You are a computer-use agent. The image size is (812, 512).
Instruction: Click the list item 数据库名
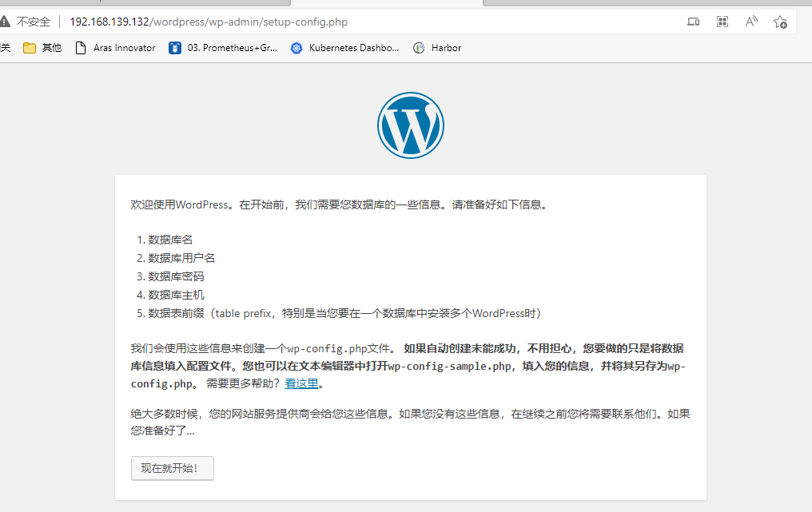tap(170, 240)
